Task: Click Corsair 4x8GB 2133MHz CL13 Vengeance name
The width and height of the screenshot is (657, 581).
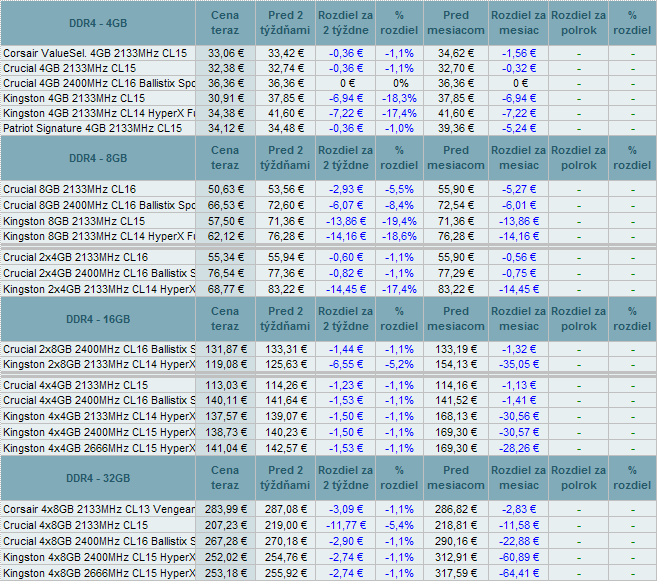Action: 99,509
